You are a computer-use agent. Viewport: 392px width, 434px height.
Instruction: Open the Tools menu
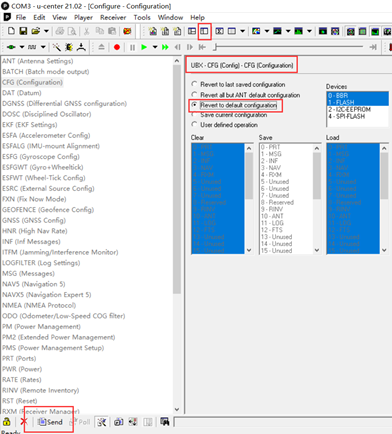coord(142,17)
